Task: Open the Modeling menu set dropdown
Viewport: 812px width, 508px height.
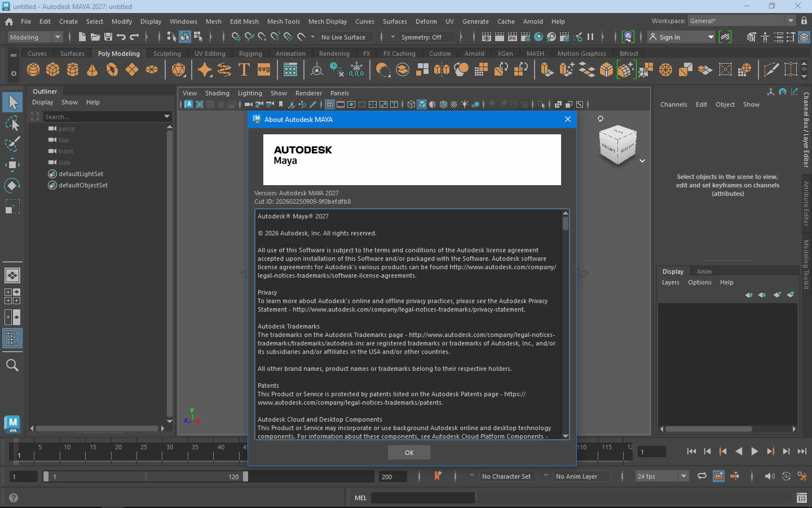Action: [35, 37]
